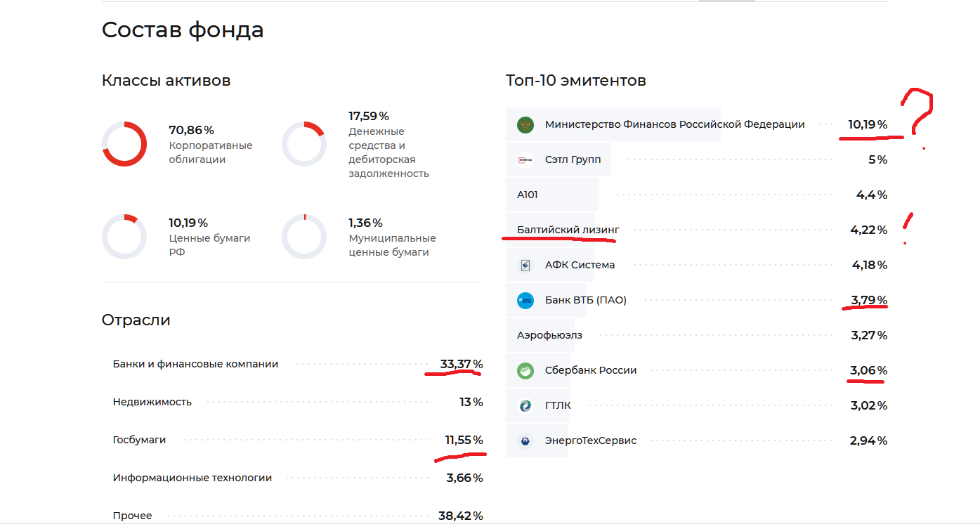The image size is (980, 529).
Task: Click the Топ-10 эмитентов heading
Action: point(575,80)
